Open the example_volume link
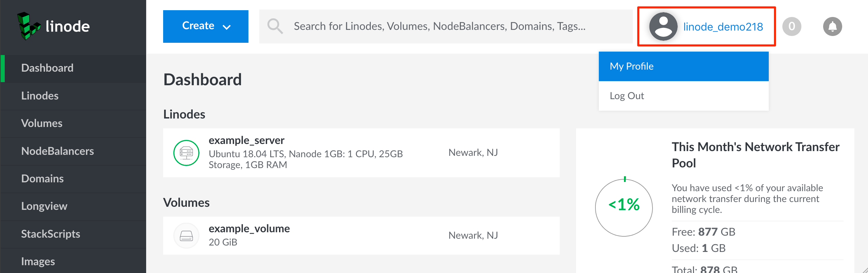Viewport: 868px width, 273px height. tap(249, 229)
